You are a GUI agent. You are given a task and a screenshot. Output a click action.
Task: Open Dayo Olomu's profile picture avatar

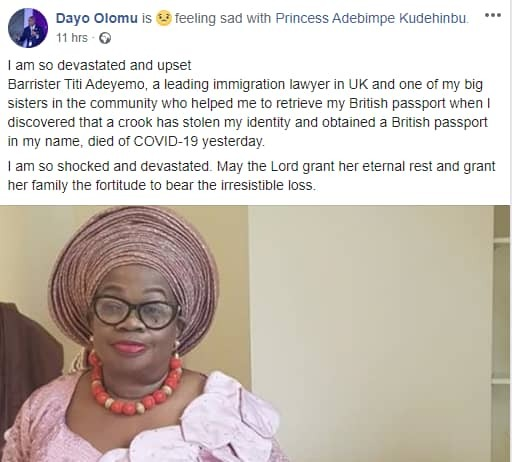click(x=28, y=28)
